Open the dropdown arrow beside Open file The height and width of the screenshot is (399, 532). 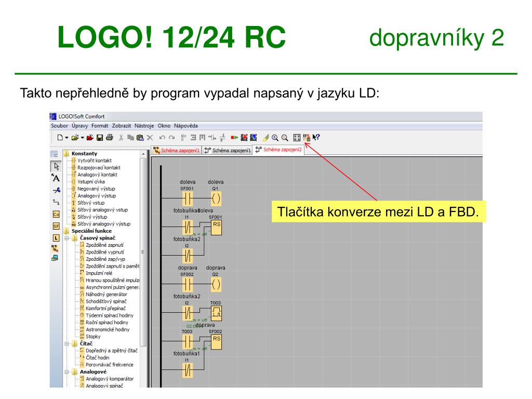(82, 138)
